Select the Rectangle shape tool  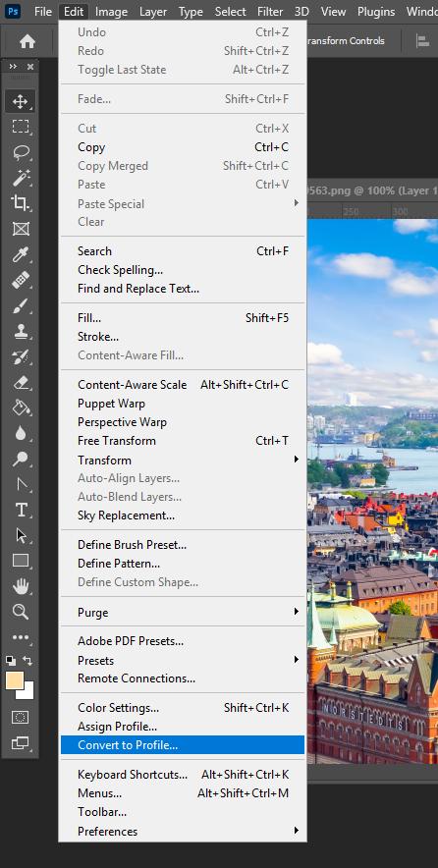(21, 561)
